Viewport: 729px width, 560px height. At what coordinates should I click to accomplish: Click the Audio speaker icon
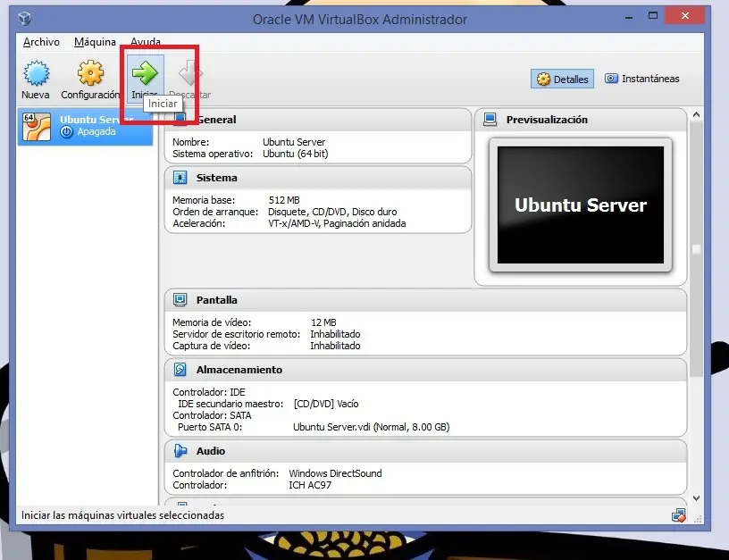click(x=180, y=451)
